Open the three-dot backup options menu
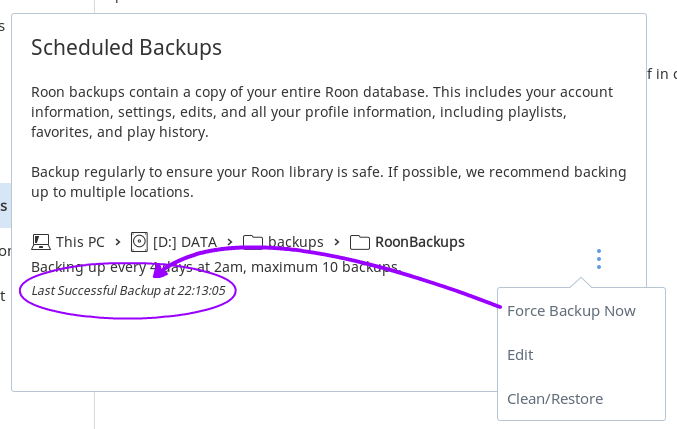This screenshot has width=677, height=429. 599,259
